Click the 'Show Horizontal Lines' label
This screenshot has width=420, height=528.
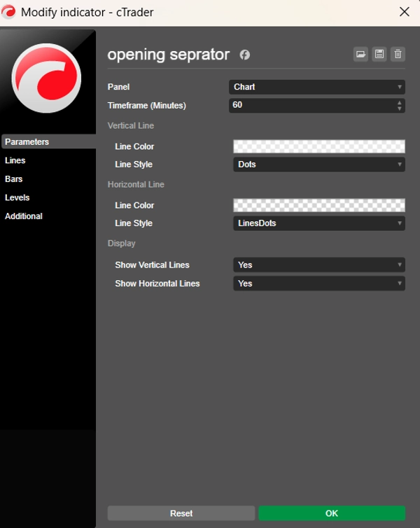click(157, 284)
